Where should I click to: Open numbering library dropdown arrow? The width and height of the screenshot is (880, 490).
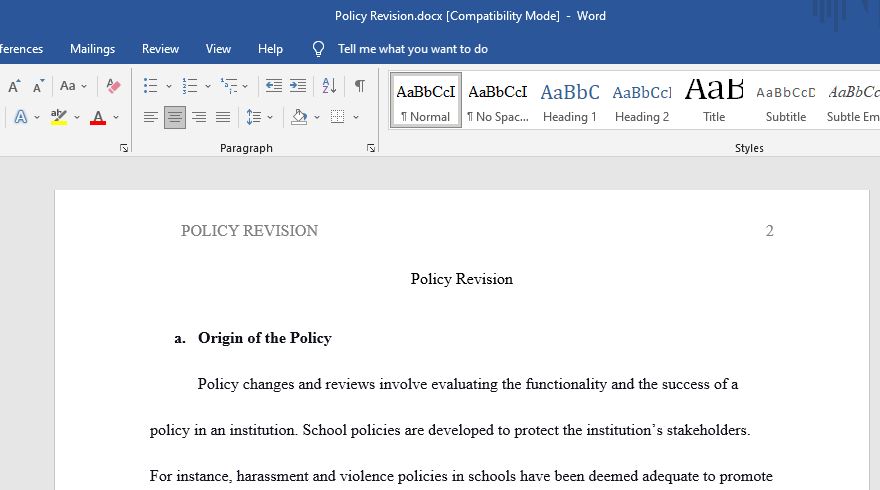tap(208, 86)
